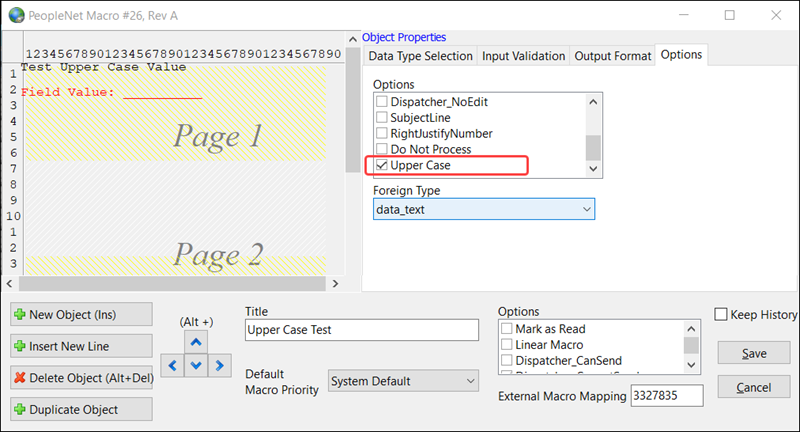Enable the SubjectLine option
Image resolution: width=800 pixels, height=432 pixels.
pyautogui.click(x=382, y=117)
